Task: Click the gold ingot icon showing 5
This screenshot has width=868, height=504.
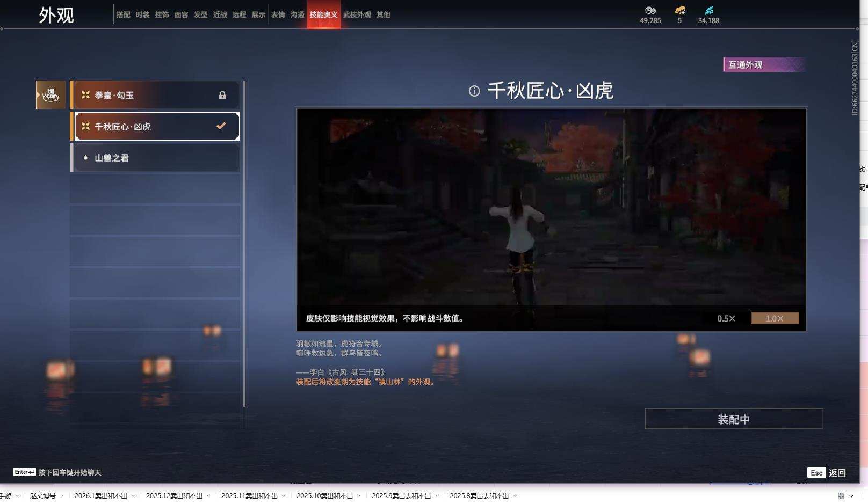Action: (680, 10)
